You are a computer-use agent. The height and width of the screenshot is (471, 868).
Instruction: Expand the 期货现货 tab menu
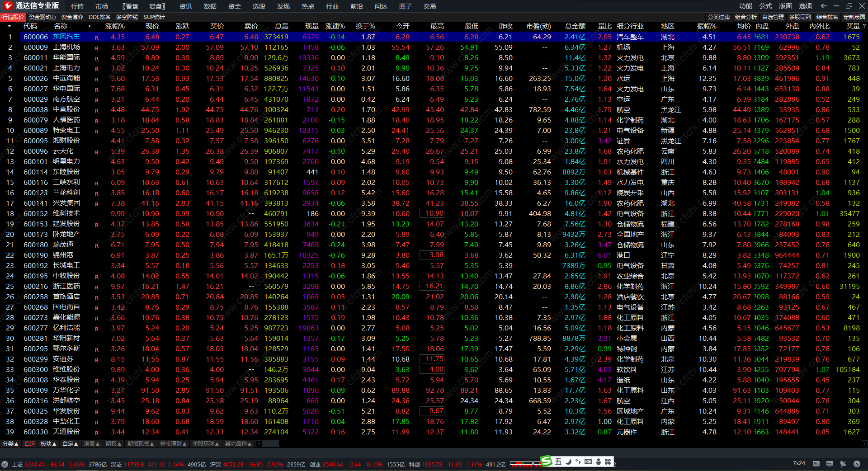pos(141,444)
